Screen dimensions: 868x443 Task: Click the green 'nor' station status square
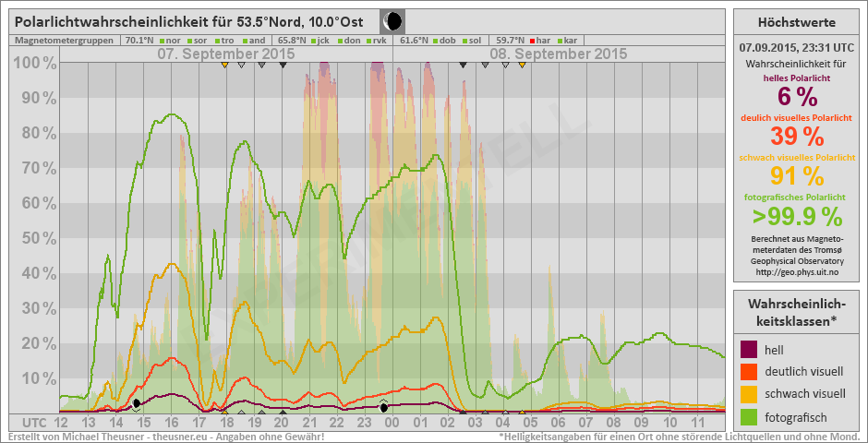(162, 41)
